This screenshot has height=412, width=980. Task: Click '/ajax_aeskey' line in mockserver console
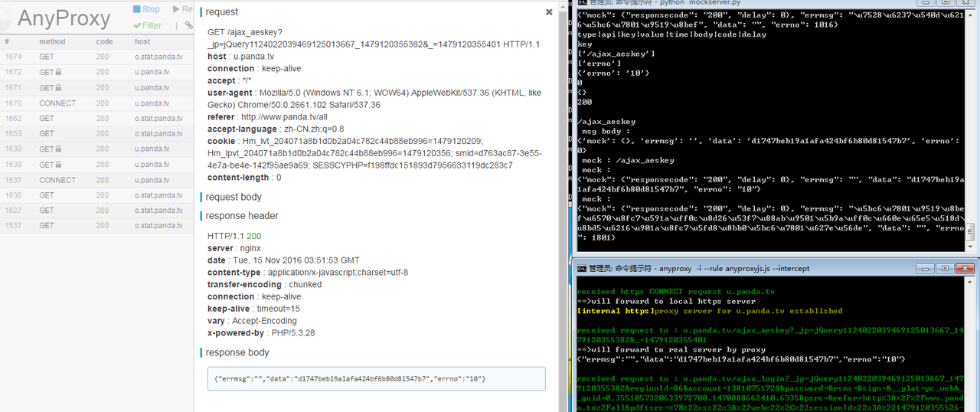[x=606, y=122]
